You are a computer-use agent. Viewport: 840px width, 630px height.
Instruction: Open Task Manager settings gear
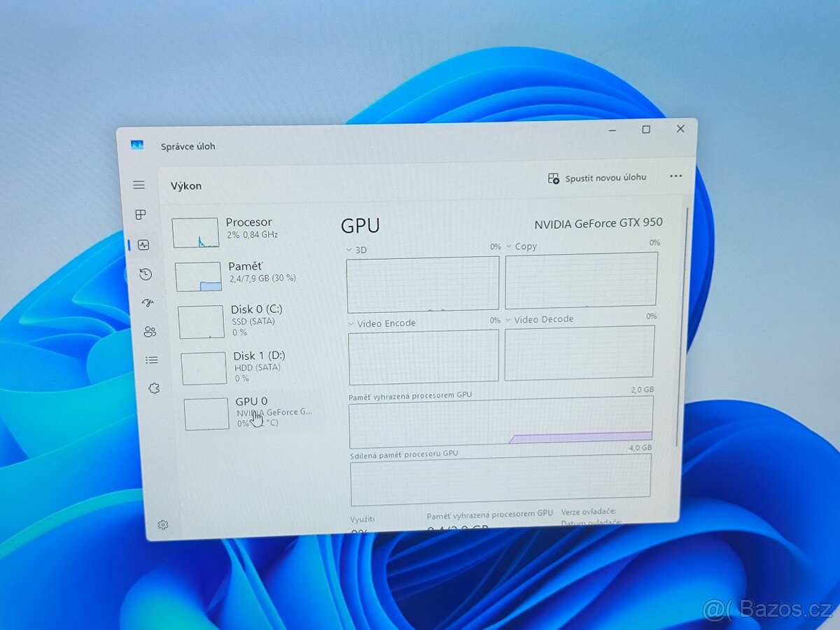[x=163, y=524]
